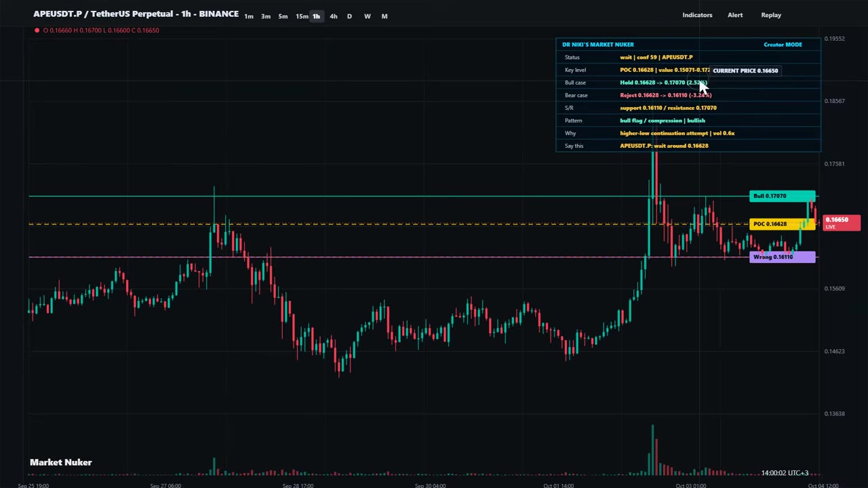Click the S/R support and resistance value
The height and width of the screenshot is (488, 868).
[668, 108]
